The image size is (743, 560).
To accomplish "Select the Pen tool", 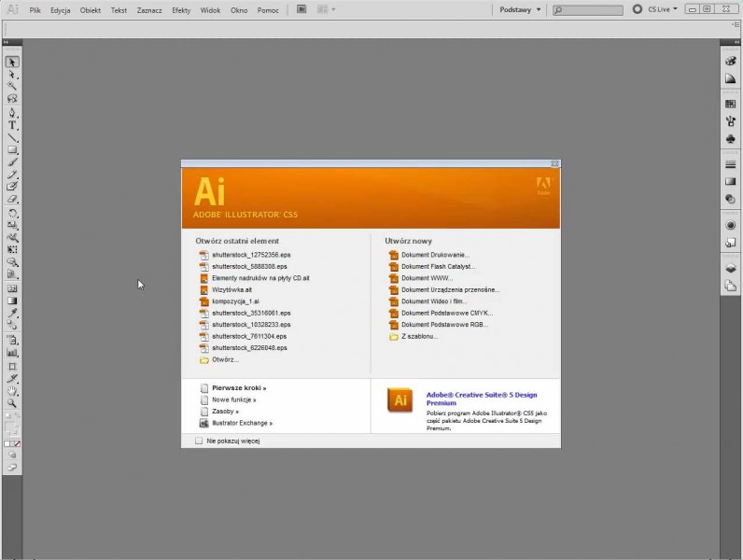I will (13, 112).
